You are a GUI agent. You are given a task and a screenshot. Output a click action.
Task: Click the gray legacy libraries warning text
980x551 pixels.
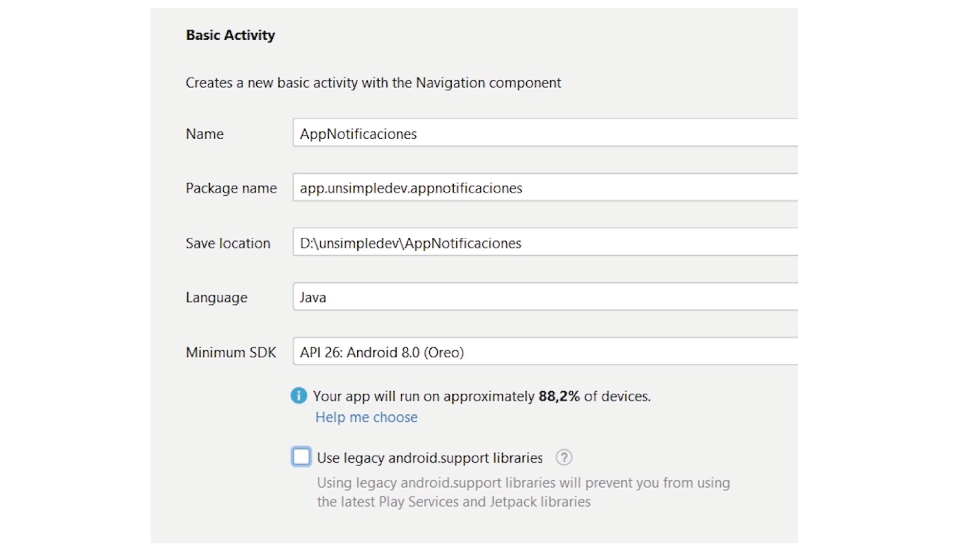523,492
